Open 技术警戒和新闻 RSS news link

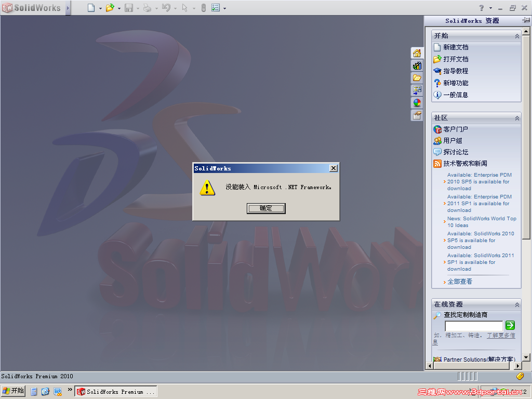[465, 164]
